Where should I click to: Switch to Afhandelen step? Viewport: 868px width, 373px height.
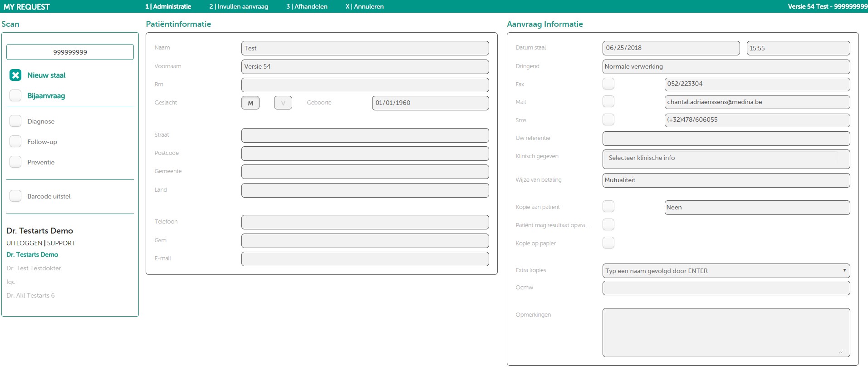(307, 6)
